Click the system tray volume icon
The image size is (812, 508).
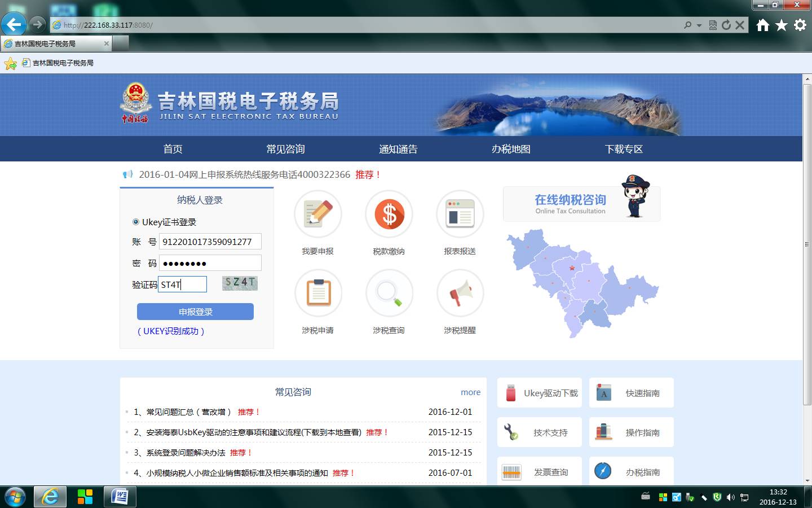[x=731, y=497]
